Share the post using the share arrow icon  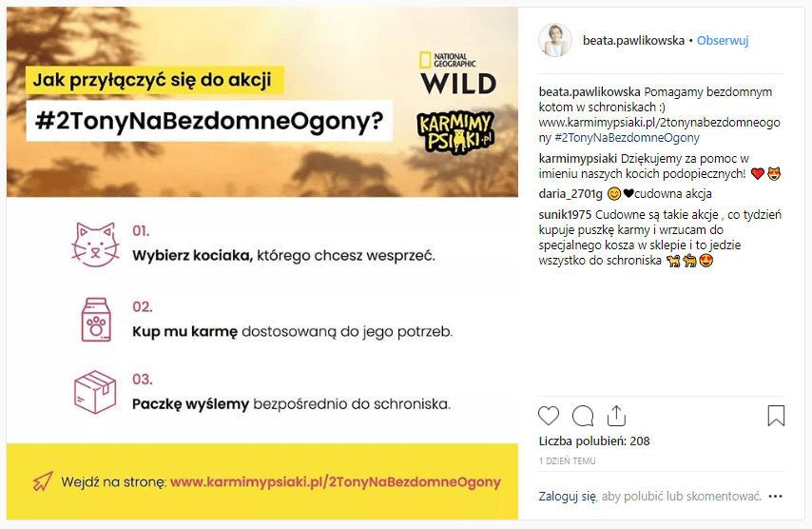click(616, 416)
